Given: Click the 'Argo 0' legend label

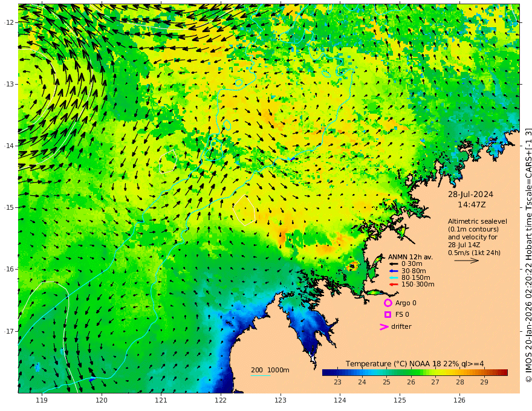Looking at the screenshot, I should [406, 303].
